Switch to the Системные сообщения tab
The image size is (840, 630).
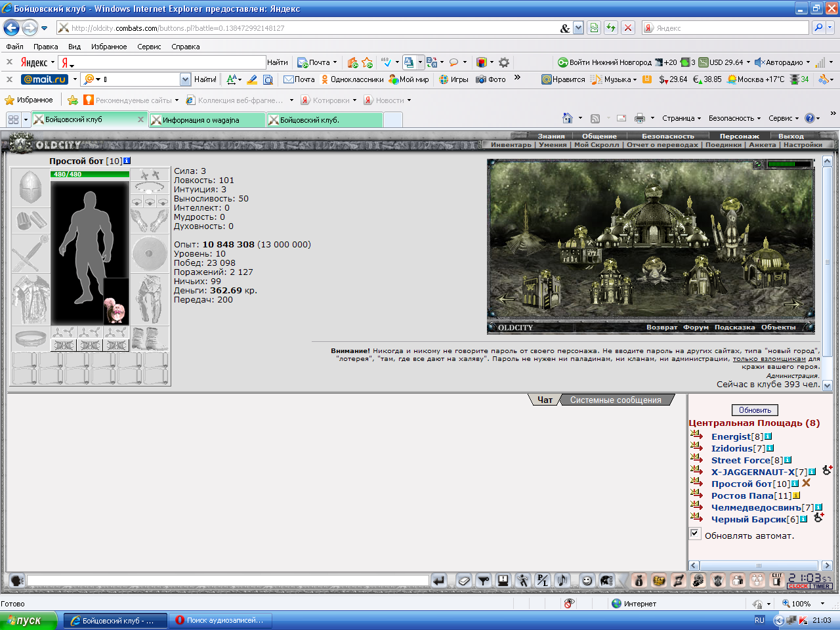click(616, 400)
